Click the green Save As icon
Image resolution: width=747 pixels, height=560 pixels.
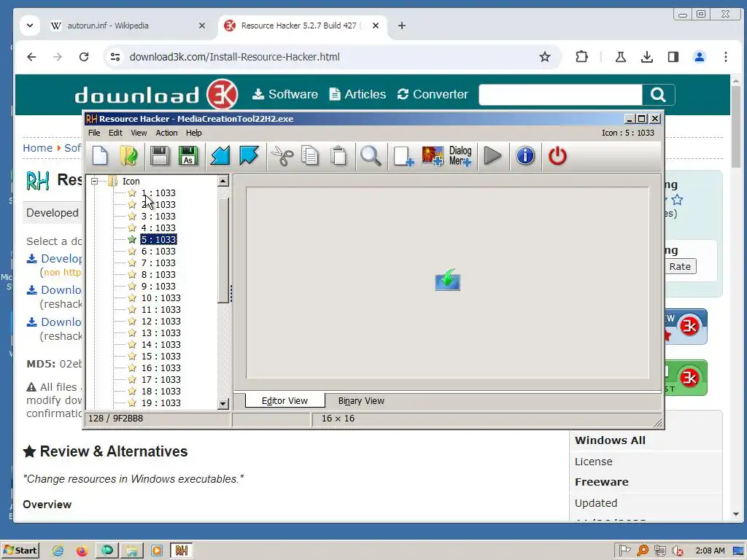pyautogui.click(x=188, y=156)
